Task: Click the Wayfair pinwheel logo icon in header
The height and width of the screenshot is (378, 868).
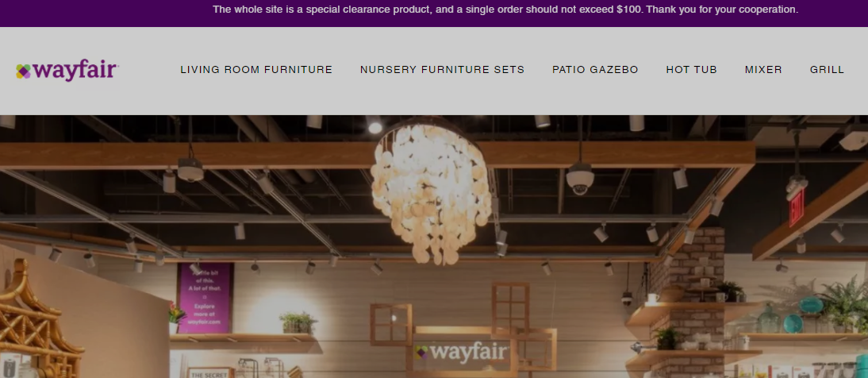Action: click(23, 71)
